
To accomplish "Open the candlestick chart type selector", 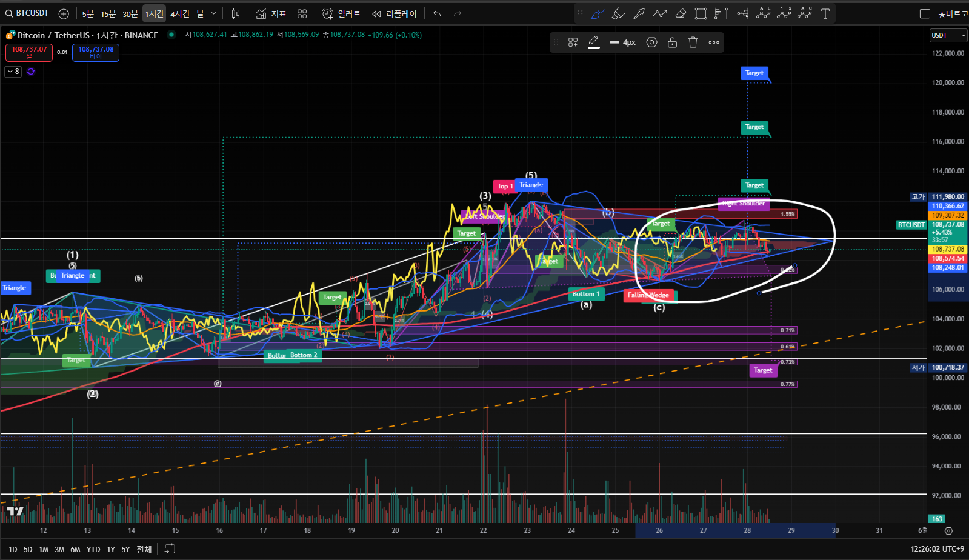I will tap(236, 14).
